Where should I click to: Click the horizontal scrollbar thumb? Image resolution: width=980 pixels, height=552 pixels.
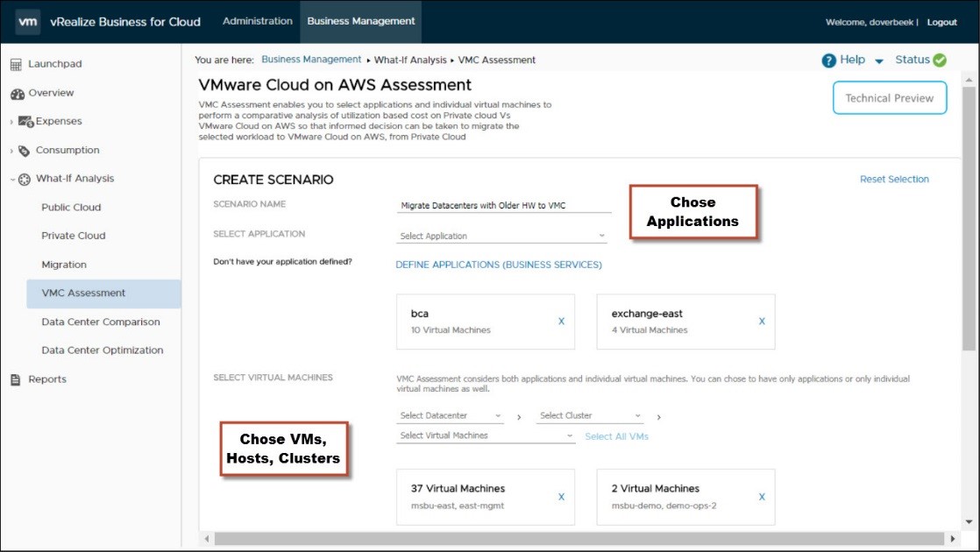tap(579, 538)
